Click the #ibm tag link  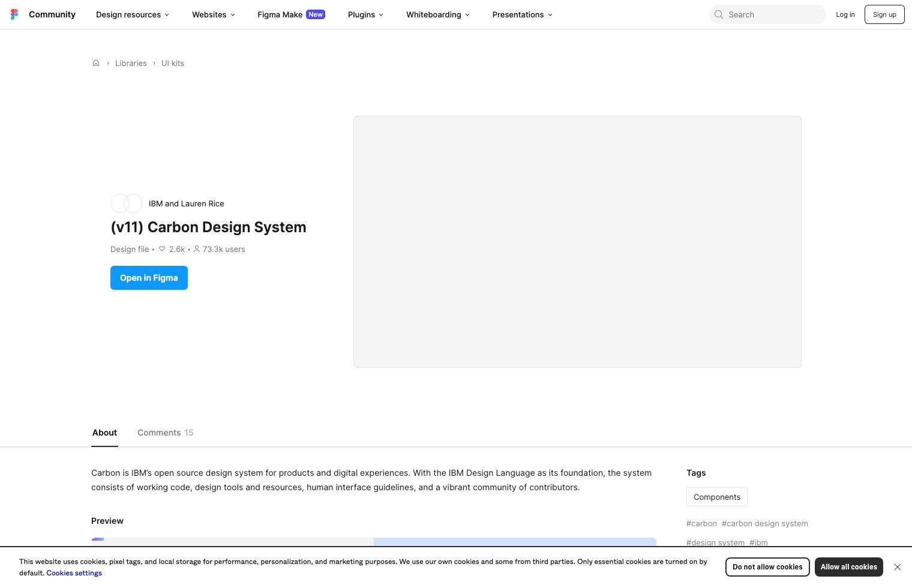758,542
